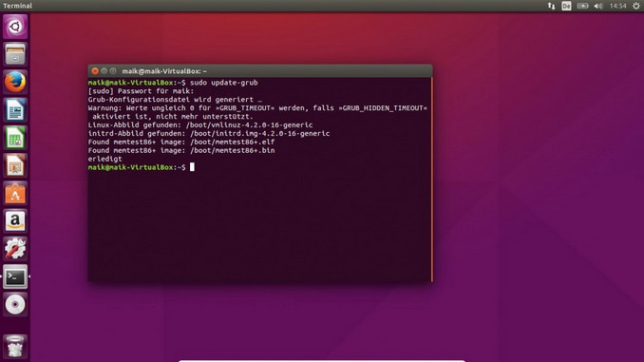Open the sound volume indicator
The image size is (644, 362).
coord(598,6)
